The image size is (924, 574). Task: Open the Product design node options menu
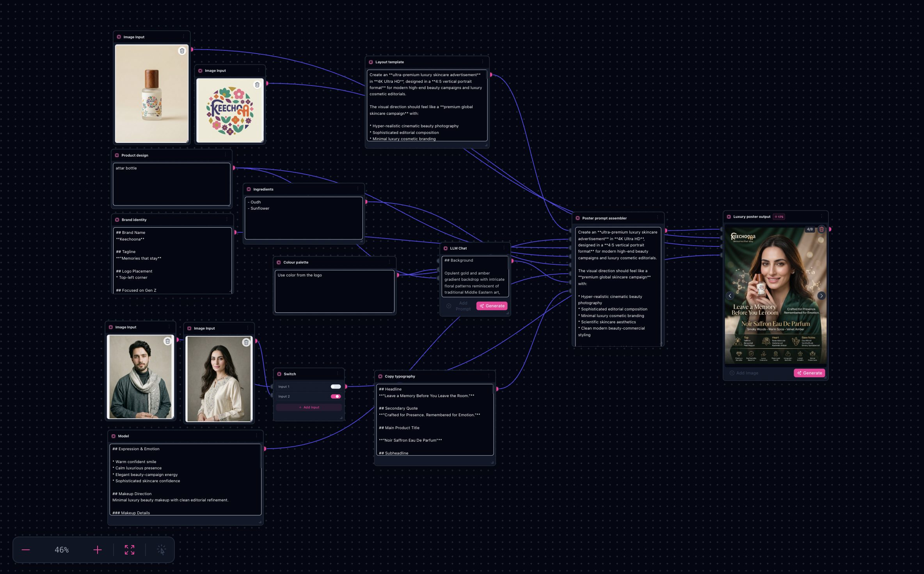coord(225,155)
